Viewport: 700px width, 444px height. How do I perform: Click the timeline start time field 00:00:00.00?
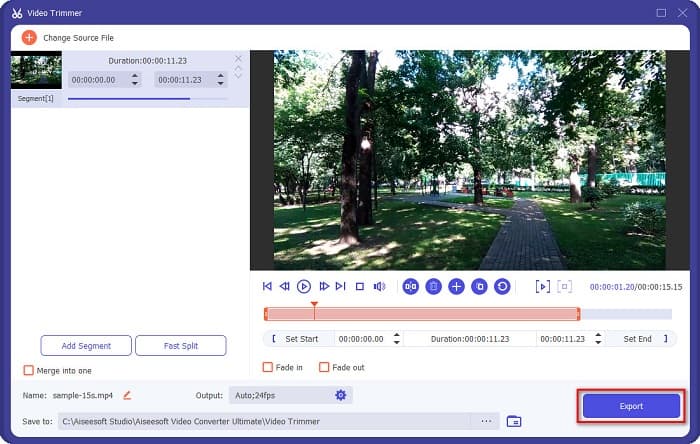tap(361, 339)
